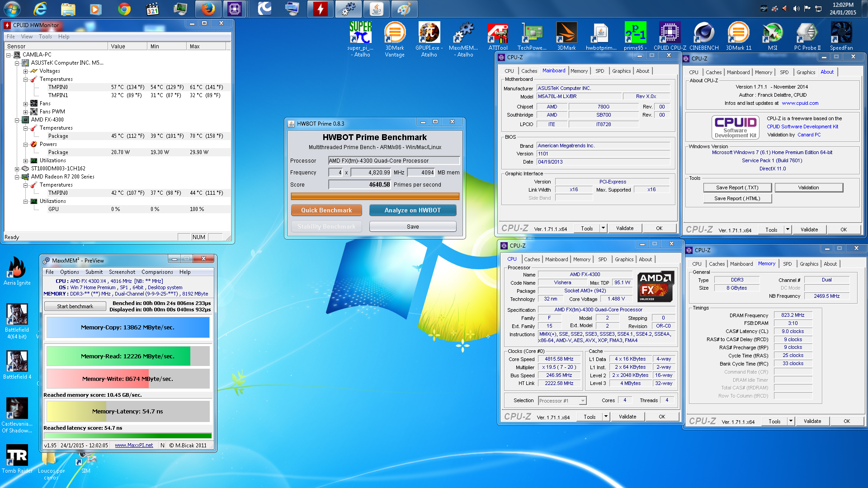Viewport: 868px width, 488px height.
Task: Open PC Probe II desktop icon
Action: coord(807,36)
